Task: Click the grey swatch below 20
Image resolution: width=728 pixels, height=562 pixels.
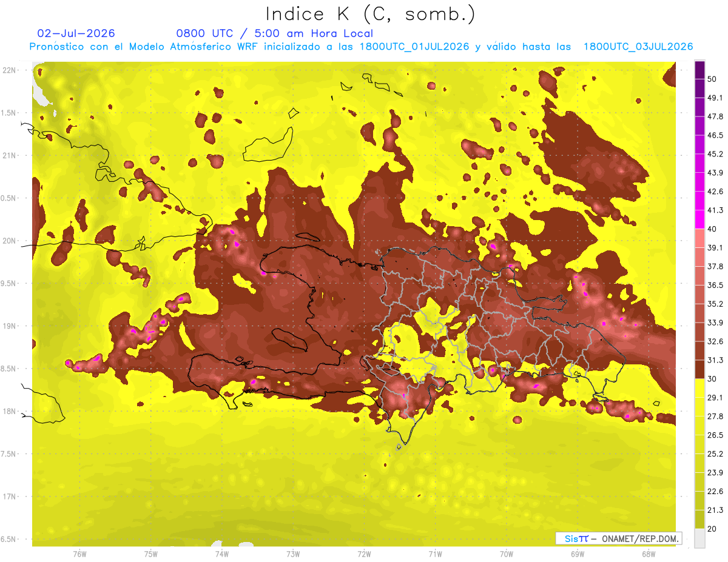Action: 699,538
